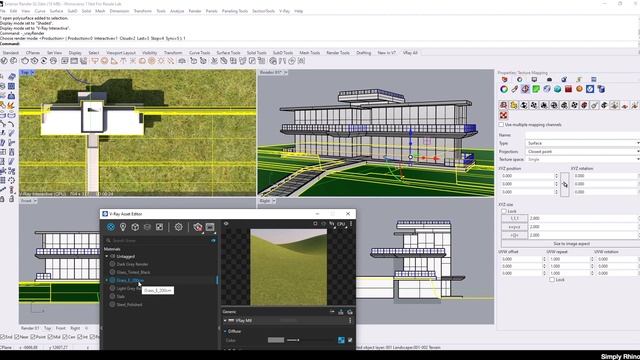
Task: Click the red square properties icon
Action: pos(568,89)
